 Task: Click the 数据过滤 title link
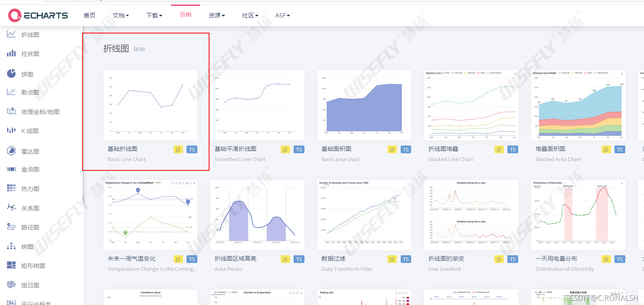click(333, 259)
